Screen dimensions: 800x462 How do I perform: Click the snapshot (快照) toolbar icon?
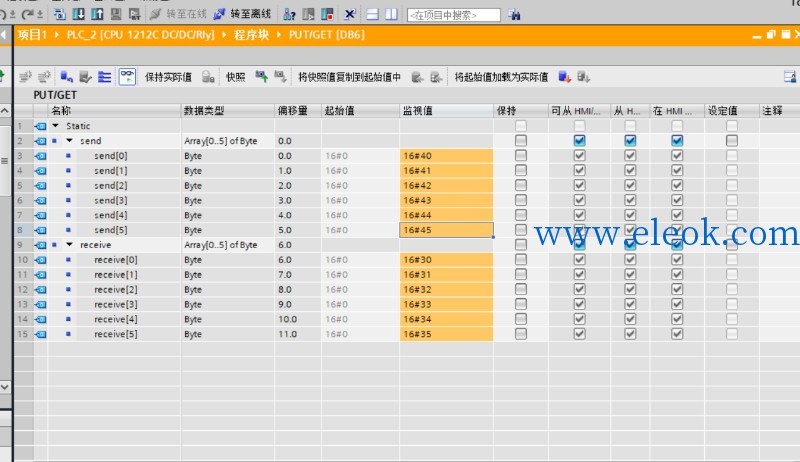[x=262, y=77]
